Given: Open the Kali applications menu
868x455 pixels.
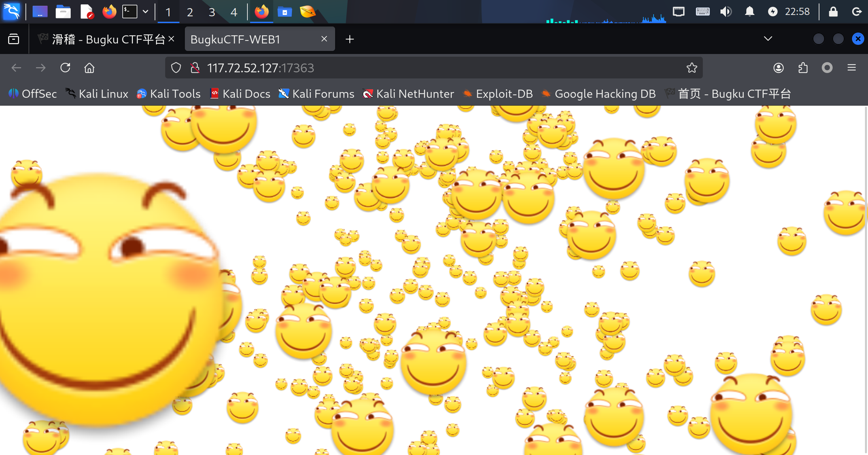Looking at the screenshot, I should [12, 12].
